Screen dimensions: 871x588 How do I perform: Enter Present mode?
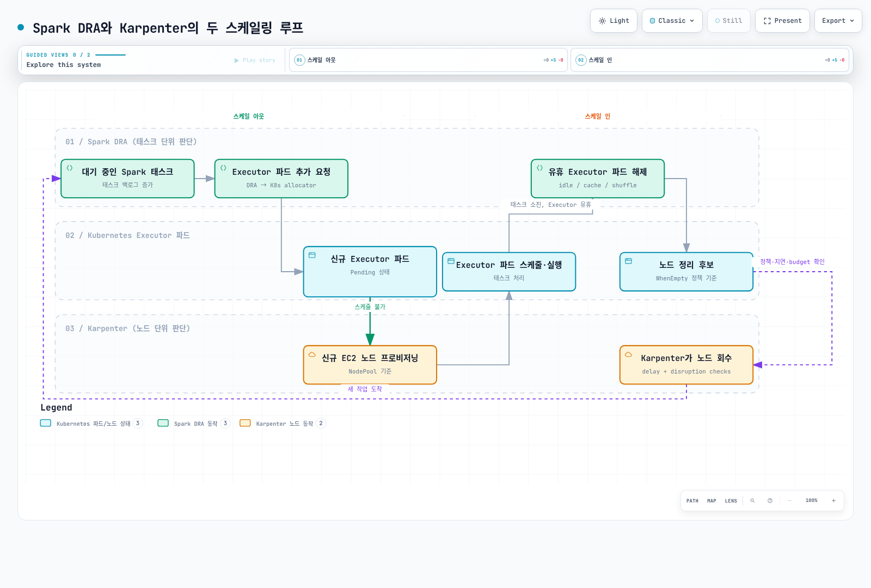[782, 21]
